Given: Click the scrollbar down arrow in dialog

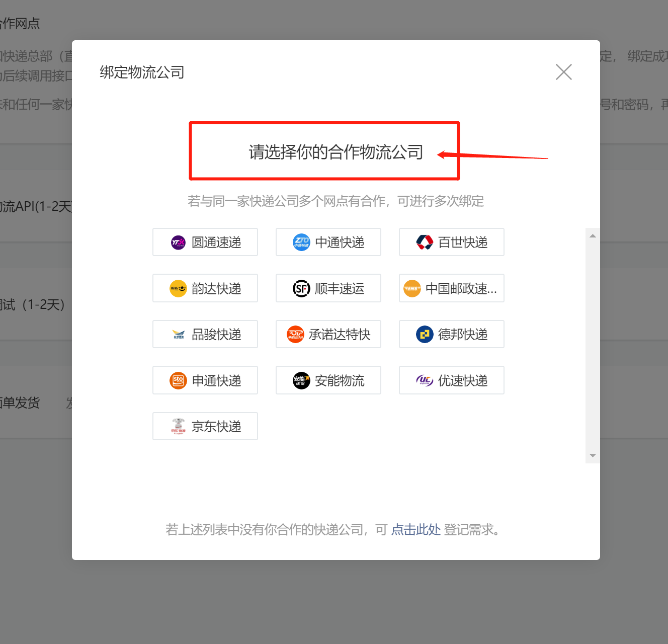Looking at the screenshot, I should click(x=593, y=455).
